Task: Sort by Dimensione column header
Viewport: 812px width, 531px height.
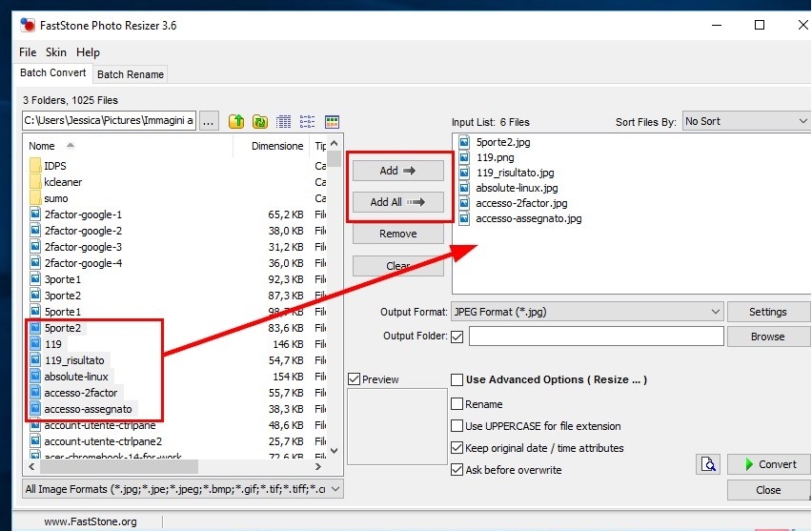Action: (x=277, y=146)
